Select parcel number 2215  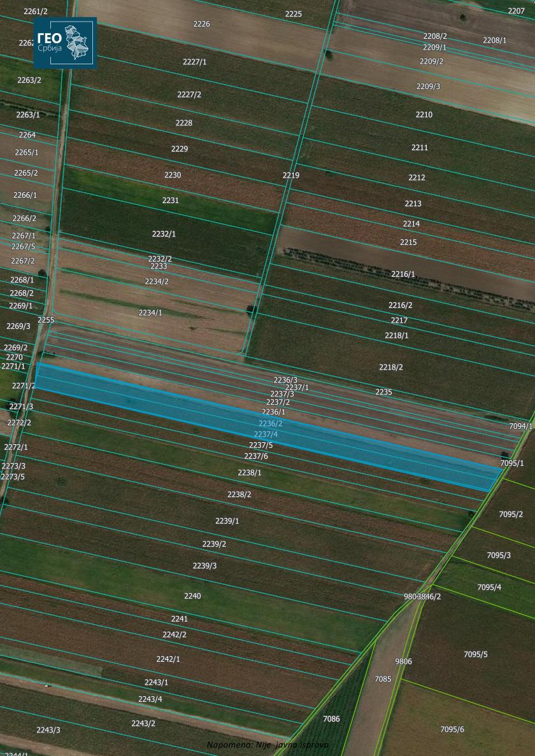pos(408,242)
